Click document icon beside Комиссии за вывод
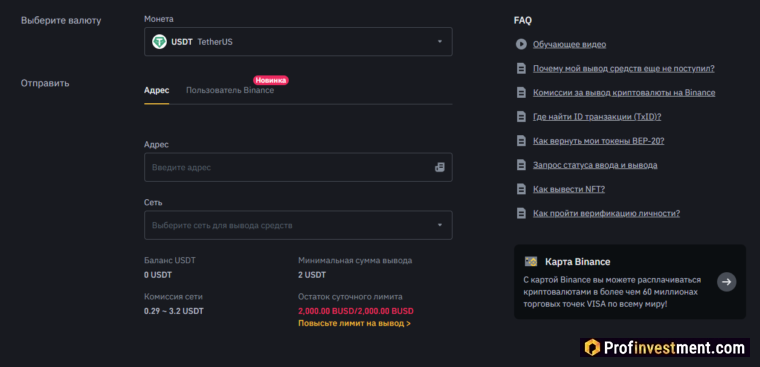This screenshot has height=367, width=760. tap(521, 93)
